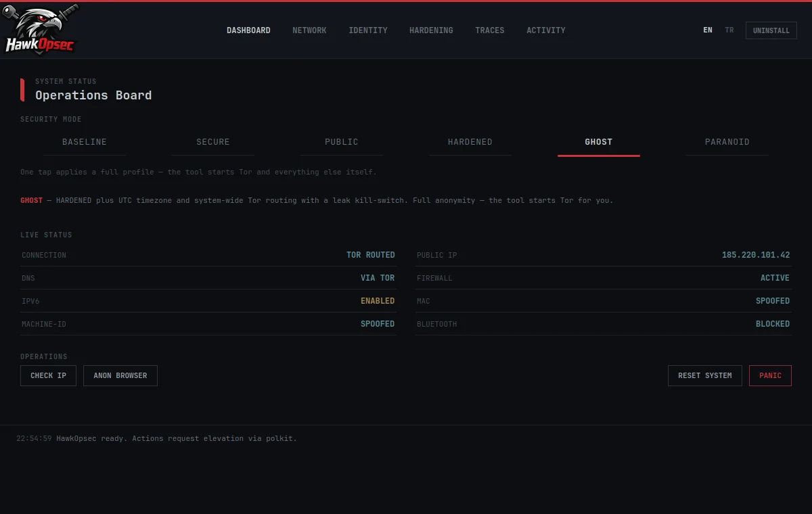Apply Hardened security mode

click(x=470, y=143)
